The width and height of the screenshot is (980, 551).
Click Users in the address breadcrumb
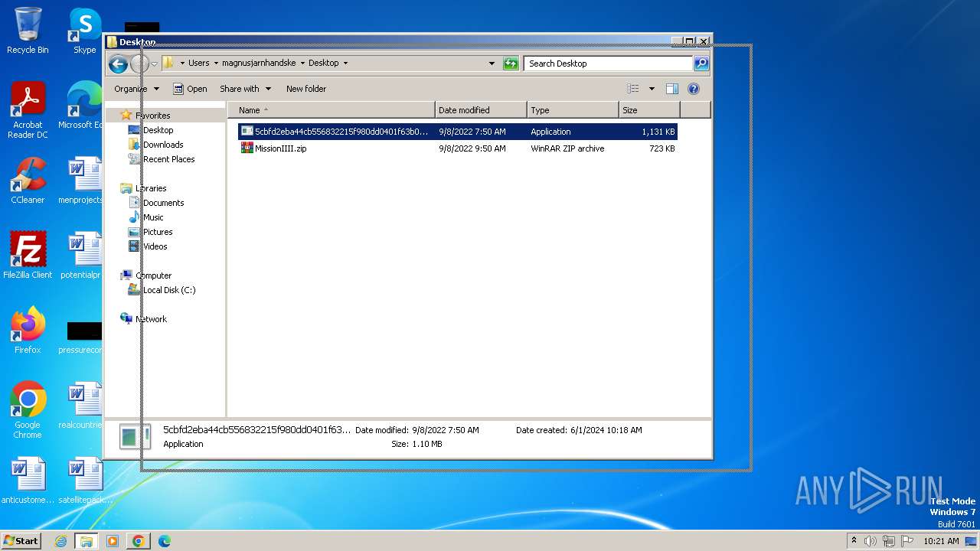(198, 64)
